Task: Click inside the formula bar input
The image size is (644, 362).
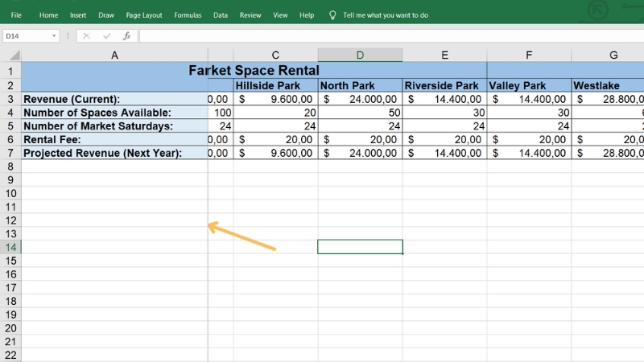Action: (x=386, y=36)
